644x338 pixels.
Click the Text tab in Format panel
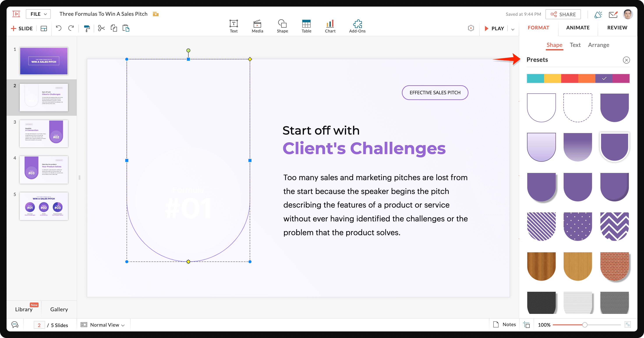click(575, 44)
